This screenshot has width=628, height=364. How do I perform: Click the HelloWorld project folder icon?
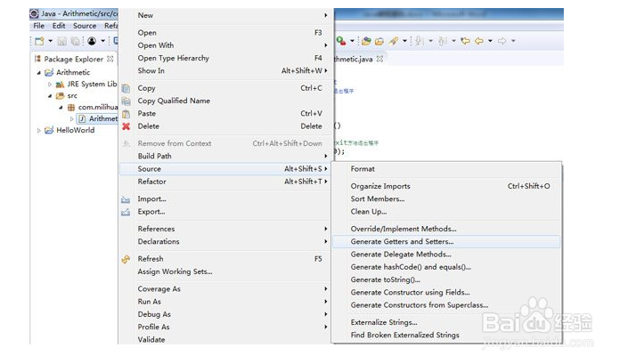point(49,131)
